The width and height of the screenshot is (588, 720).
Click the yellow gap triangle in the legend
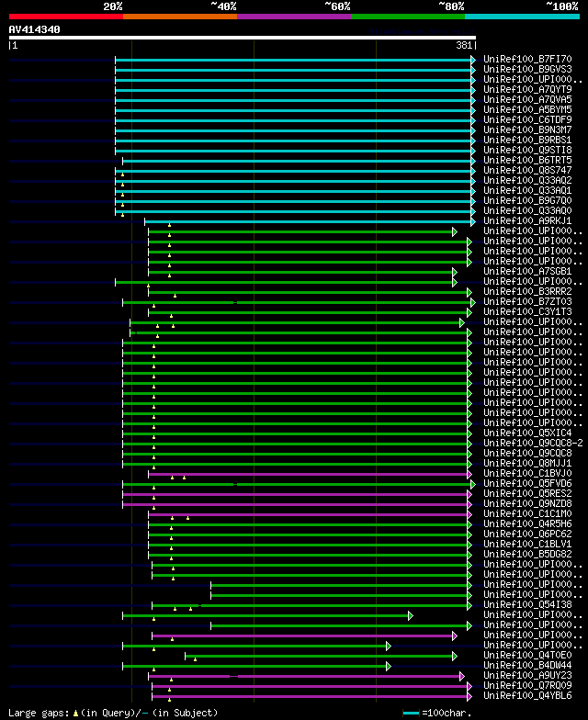pyautogui.click(x=75, y=714)
